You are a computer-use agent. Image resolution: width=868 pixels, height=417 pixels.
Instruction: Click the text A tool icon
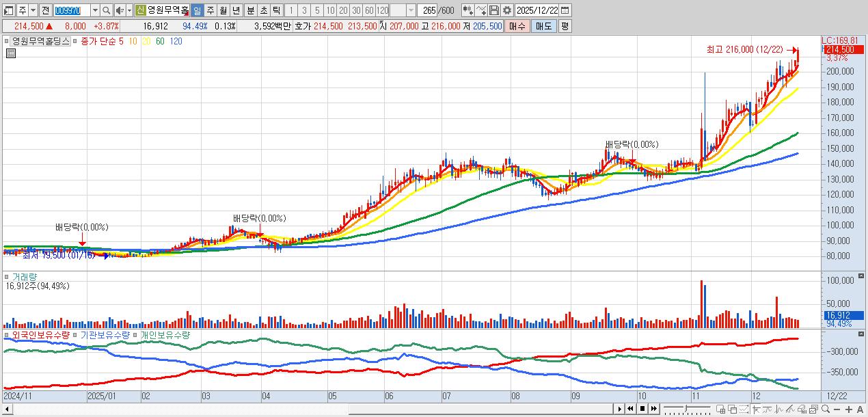click(x=860, y=409)
